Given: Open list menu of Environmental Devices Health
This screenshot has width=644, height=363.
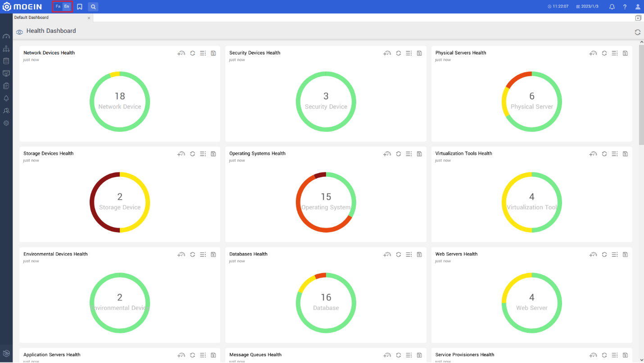Looking at the screenshot, I should [203, 255].
